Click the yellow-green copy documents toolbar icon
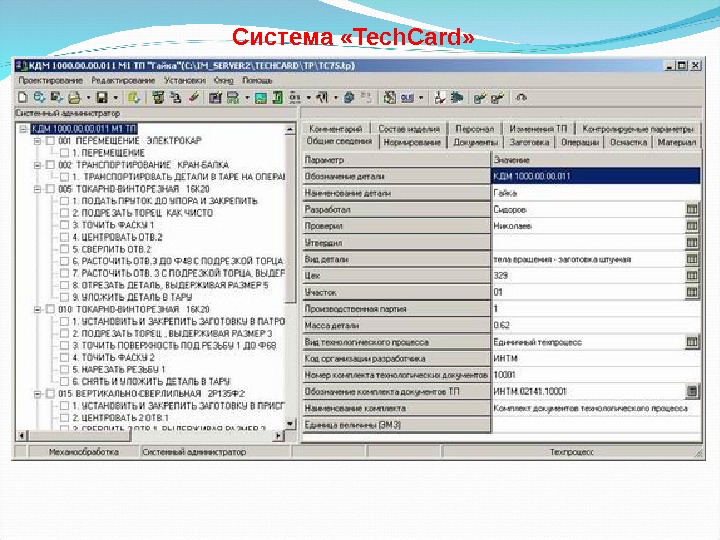720x540 pixels. (134, 97)
